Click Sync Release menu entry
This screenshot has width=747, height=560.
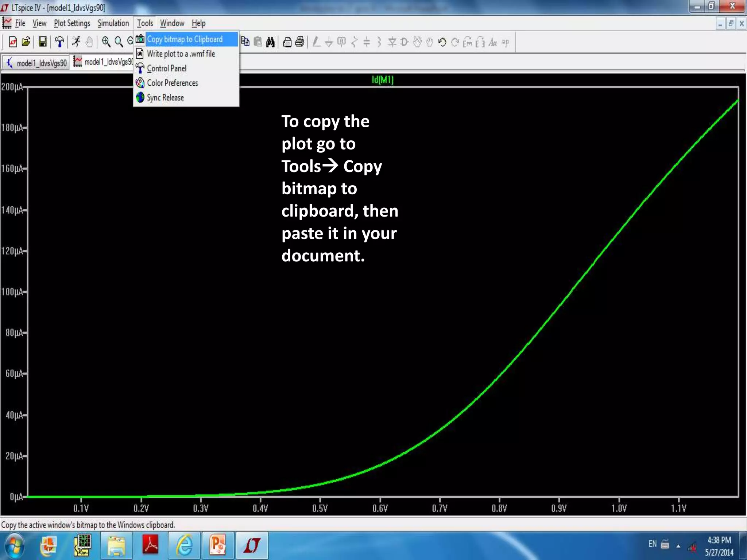click(165, 98)
